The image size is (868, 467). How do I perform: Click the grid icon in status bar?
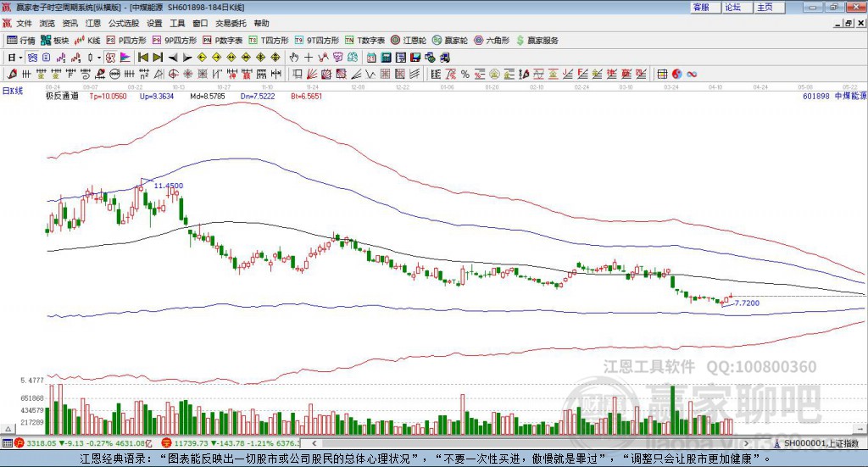click(x=7, y=442)
